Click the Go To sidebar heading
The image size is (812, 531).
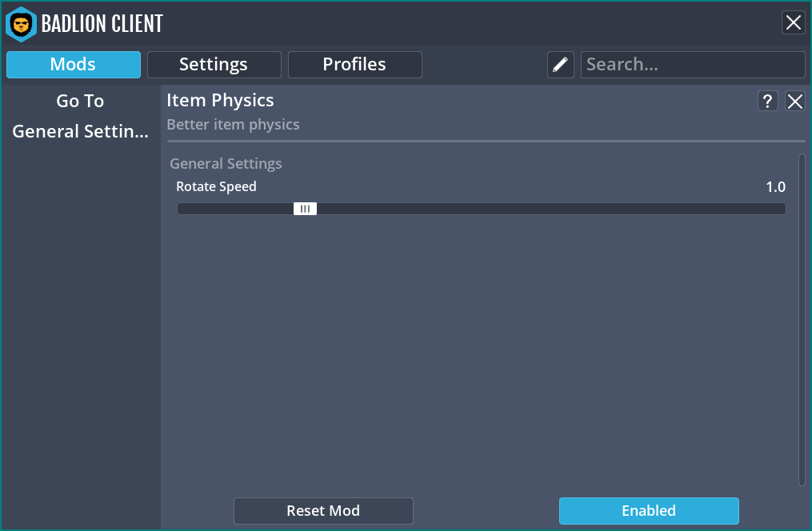click(80, 102)
